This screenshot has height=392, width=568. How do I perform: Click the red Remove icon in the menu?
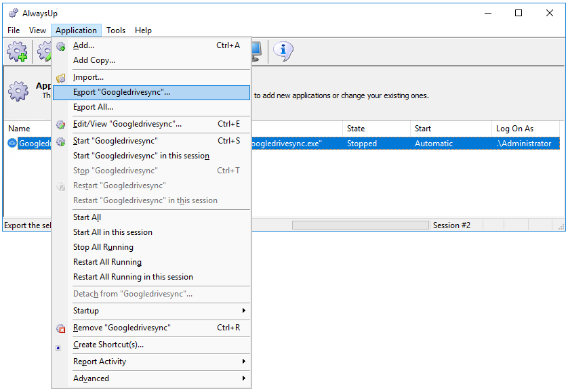point(61,328)
